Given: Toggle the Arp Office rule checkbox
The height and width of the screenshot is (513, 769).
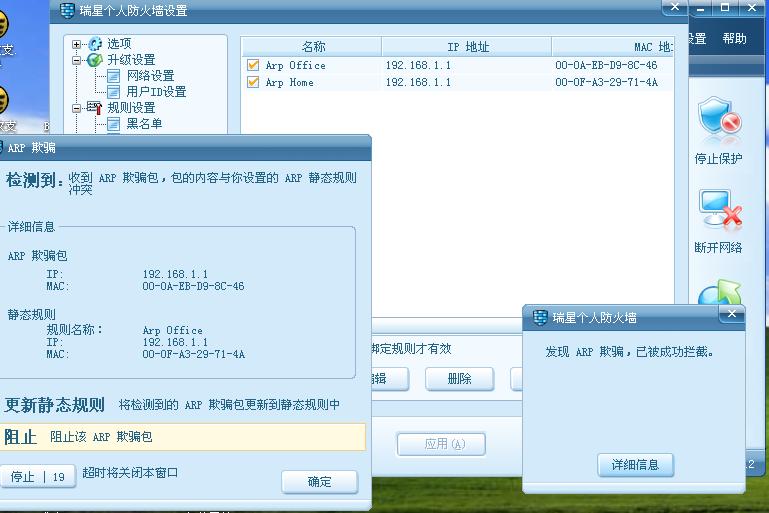Looking at the screenshot, I should click(253, 65).
